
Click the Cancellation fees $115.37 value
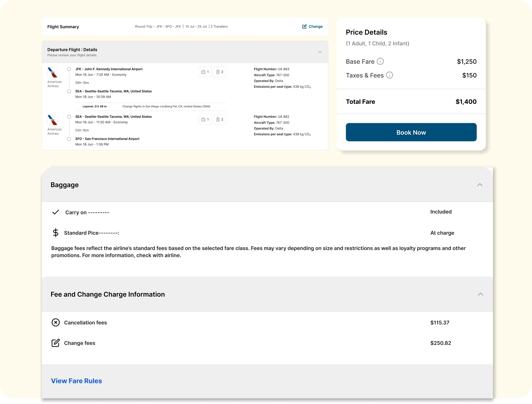[440, 322]
